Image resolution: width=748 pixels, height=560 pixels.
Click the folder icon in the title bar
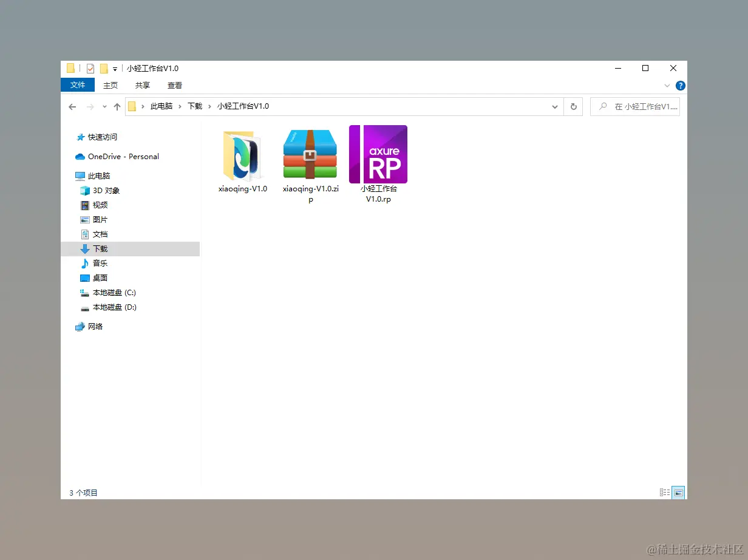pos(70,69)
